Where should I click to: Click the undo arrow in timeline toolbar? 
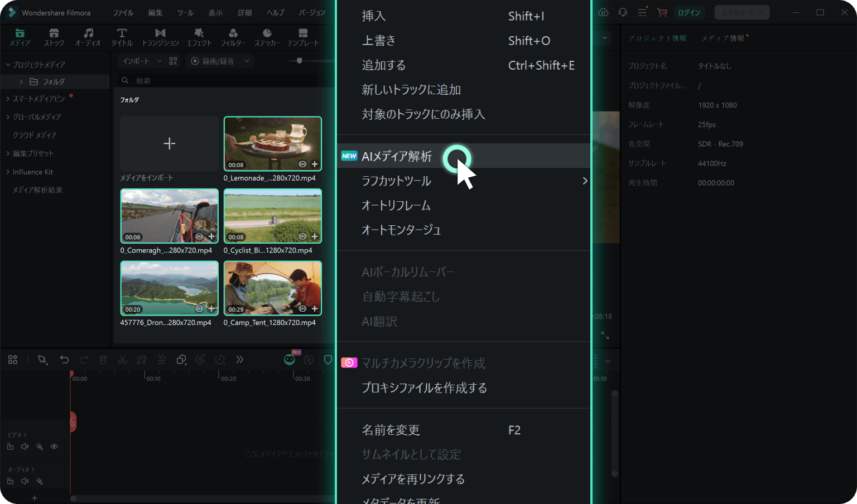pyautogui.click(x=64, y=360)
